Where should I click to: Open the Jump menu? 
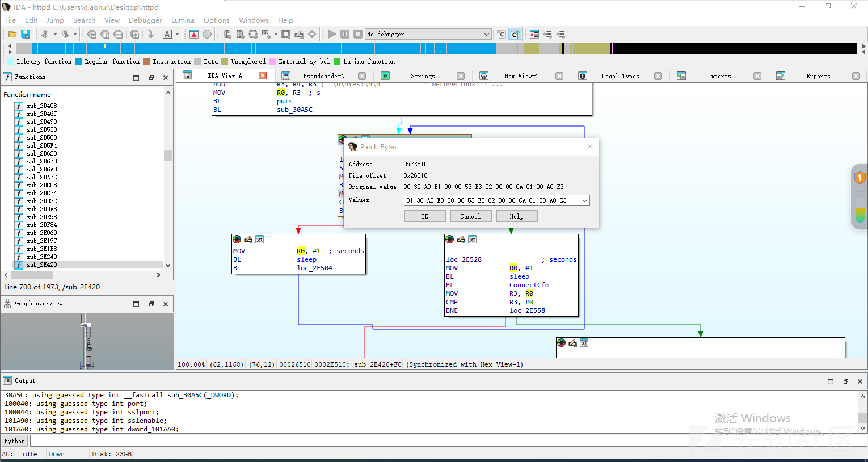55,20
